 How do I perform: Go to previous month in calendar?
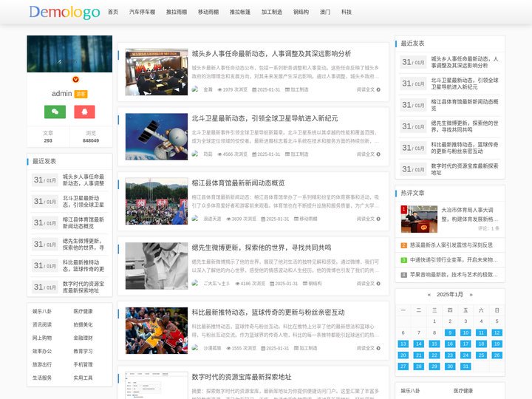click(429, 295)
